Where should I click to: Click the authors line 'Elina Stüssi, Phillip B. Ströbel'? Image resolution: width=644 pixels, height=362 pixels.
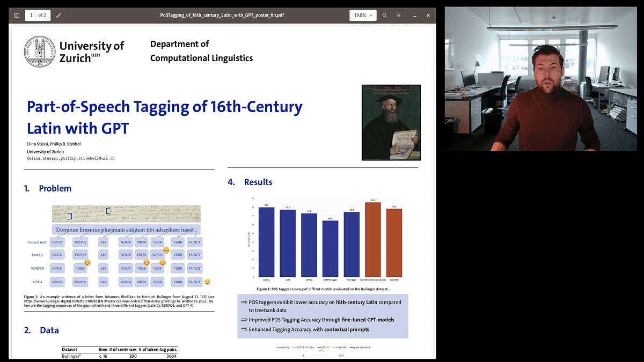(53, 145)
